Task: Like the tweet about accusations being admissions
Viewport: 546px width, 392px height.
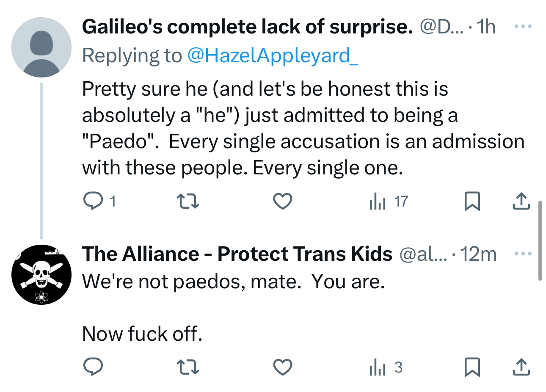Action: click(x=282, y=201)
